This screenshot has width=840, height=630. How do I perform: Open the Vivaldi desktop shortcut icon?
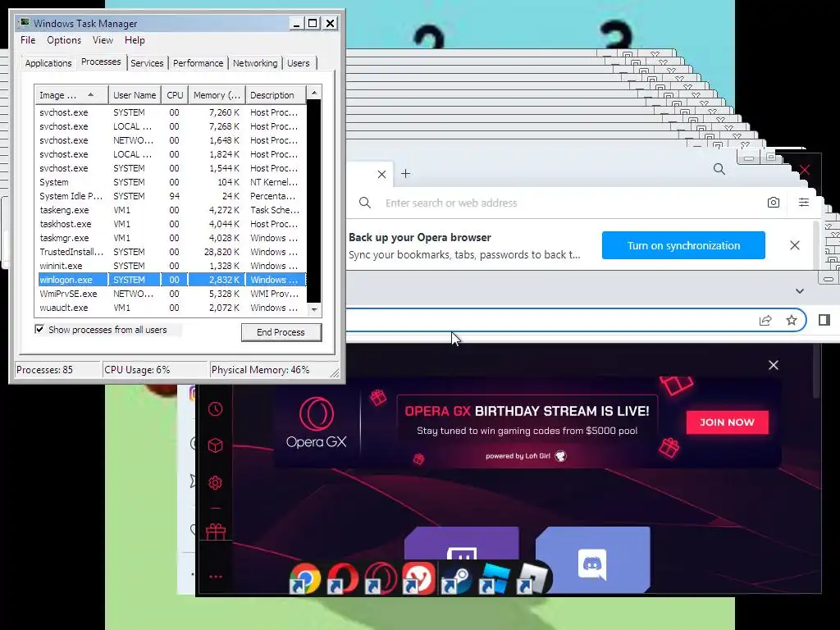418,578
